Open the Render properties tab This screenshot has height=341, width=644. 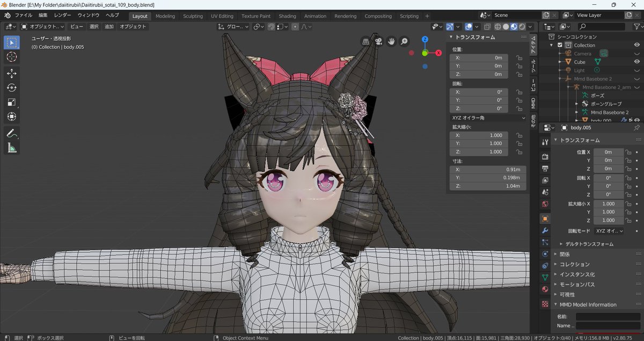tap(545, 156)
